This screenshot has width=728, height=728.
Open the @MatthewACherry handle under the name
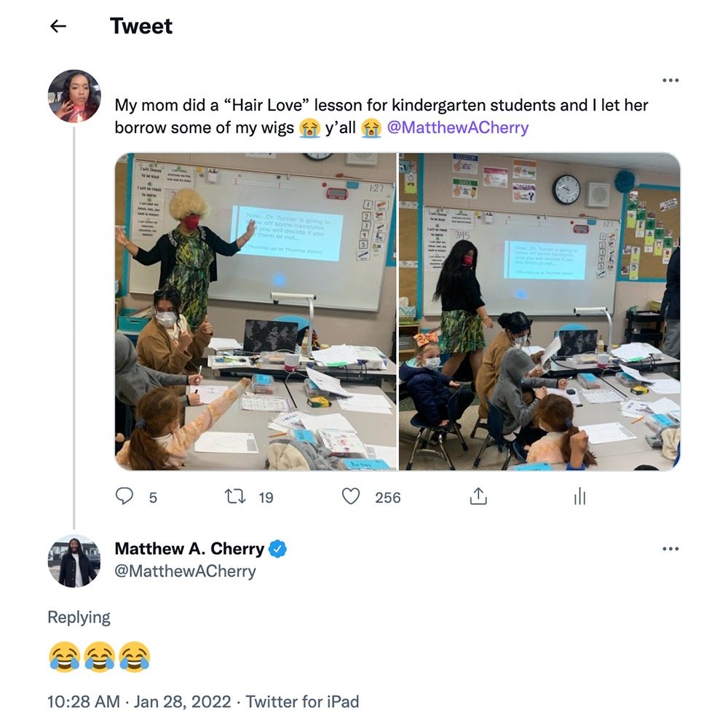click(185, 571)
